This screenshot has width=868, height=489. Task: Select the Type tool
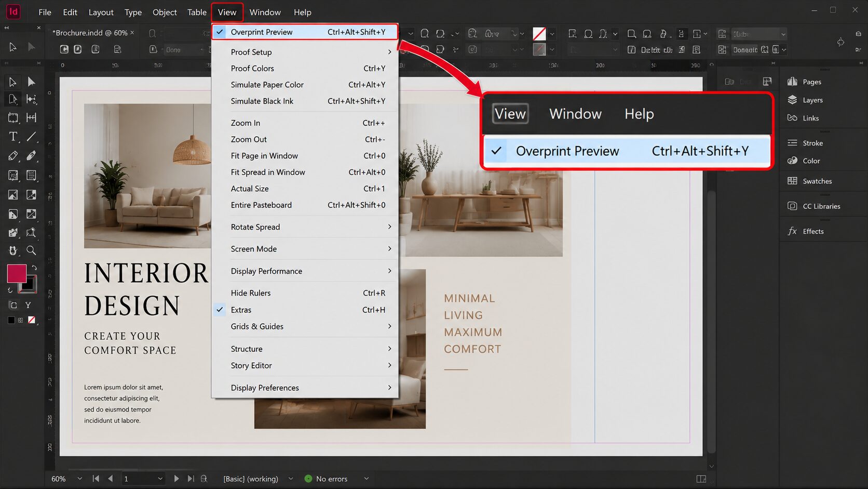coord(12,137)
